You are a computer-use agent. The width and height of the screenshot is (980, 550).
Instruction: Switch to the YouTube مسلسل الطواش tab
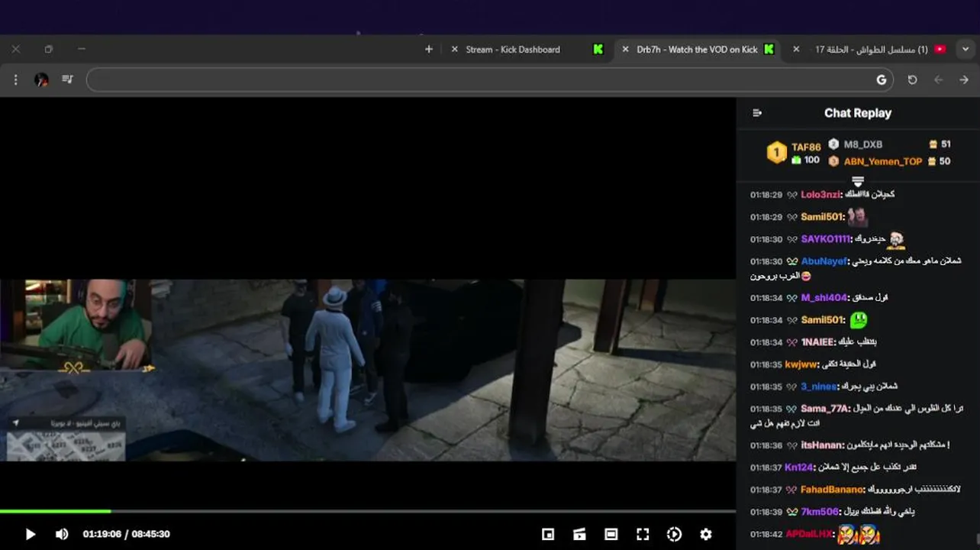(872, 49)
